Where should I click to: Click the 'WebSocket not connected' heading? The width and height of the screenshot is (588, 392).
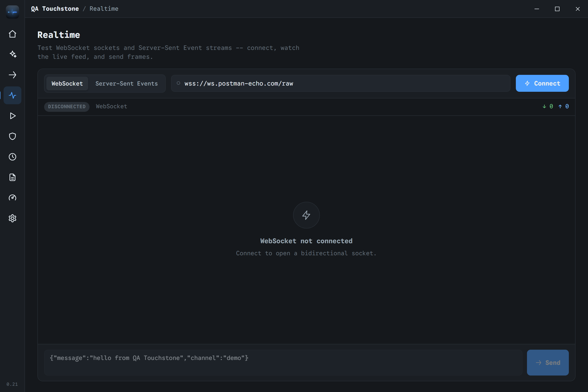click(x=306, y=241)
